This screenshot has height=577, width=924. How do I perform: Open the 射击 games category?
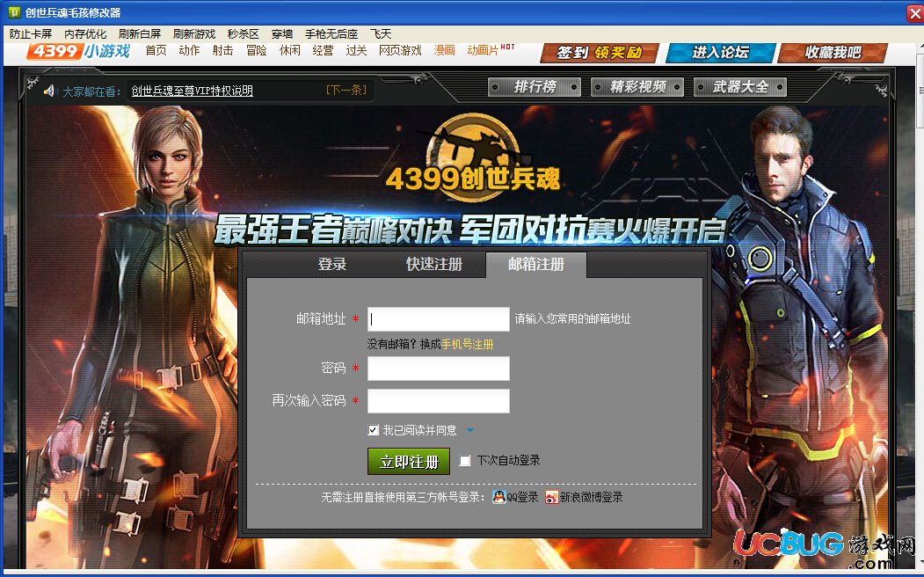click(222, 51)
